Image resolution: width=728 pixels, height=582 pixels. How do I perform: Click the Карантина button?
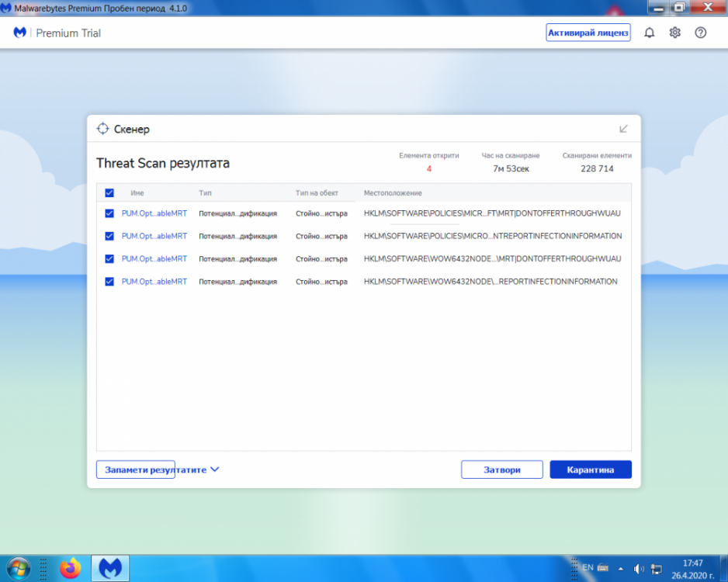pos(591,469)
